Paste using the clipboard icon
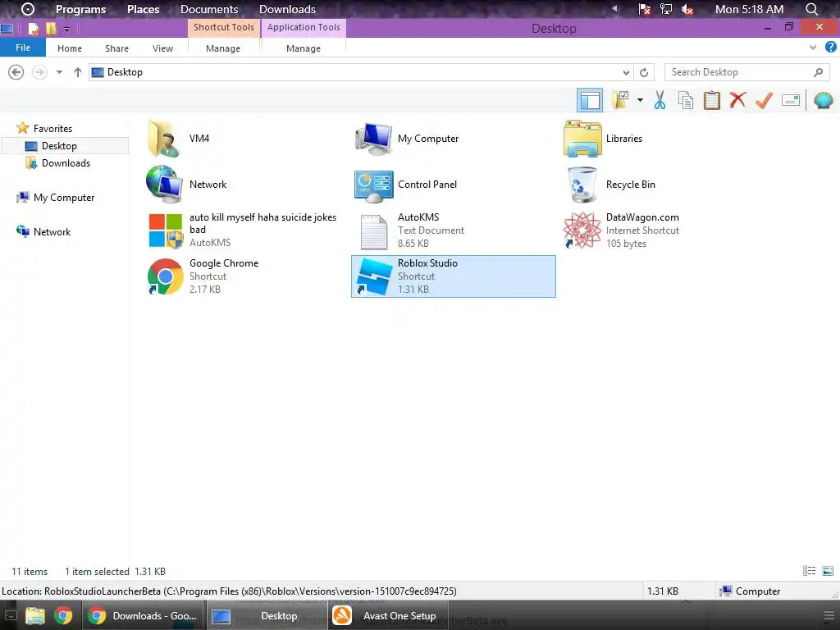The height and width of the screenshot is (630, 840). 711,100
